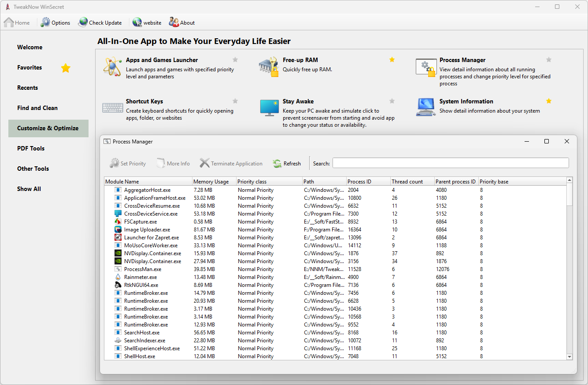Refresh the process list
Screen dimensions: 588x385
(287, 163)
